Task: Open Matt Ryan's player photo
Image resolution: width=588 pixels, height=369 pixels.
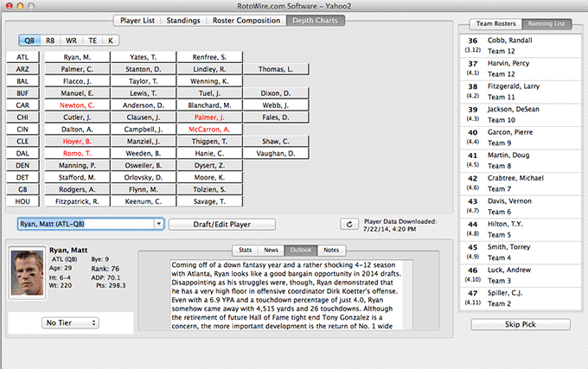Action: pyautogui.click(x=27, y=273)
